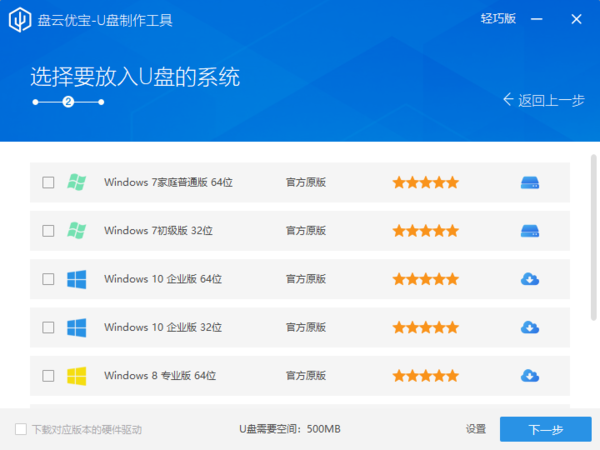Viewport: 600px width, 450px height.
Task: Click the star rating of Windows 10 企业版 64位
Action: pos(426,279)
